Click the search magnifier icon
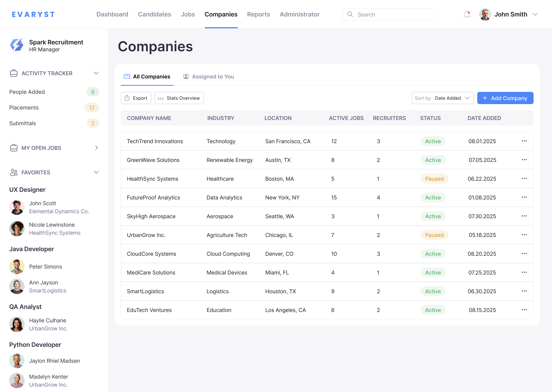 point(350,14)
